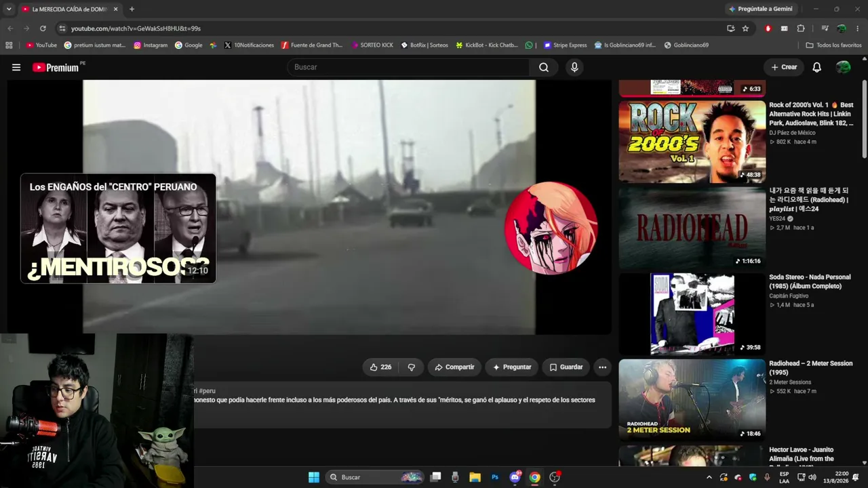
Task: Click Pregúntale a Gemini button
Action: [760, 9]
